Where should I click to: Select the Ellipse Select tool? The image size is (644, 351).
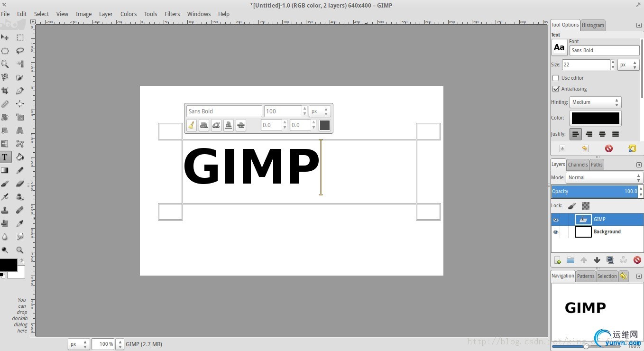[5, 51]
